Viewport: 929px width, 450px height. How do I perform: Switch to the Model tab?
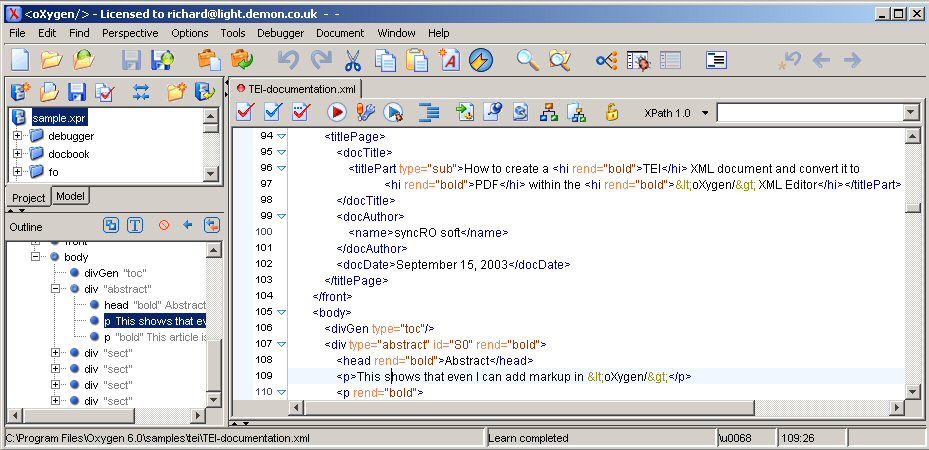tap(70, 197)
